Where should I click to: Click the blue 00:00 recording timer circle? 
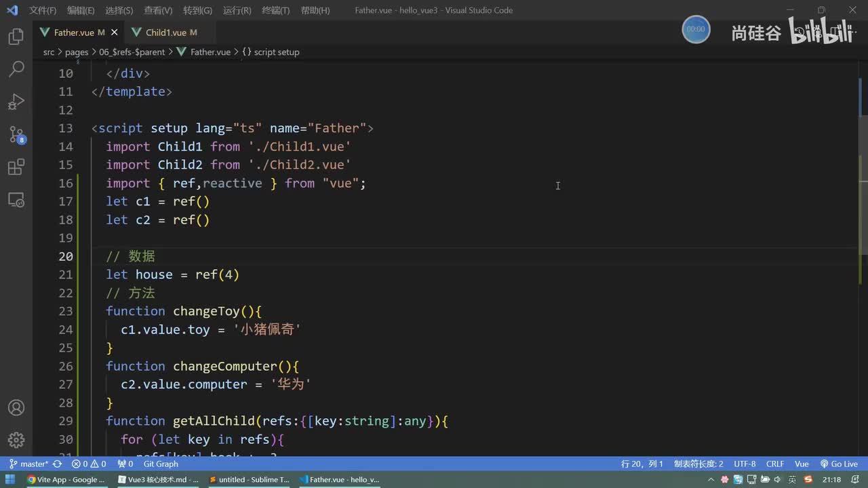click(x=696, y=30)
